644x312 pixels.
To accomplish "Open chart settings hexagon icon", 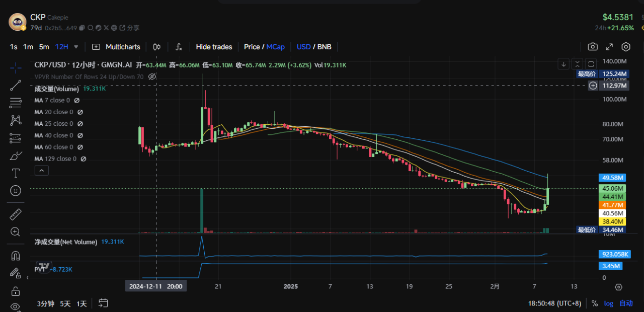I will click(626, 47).
